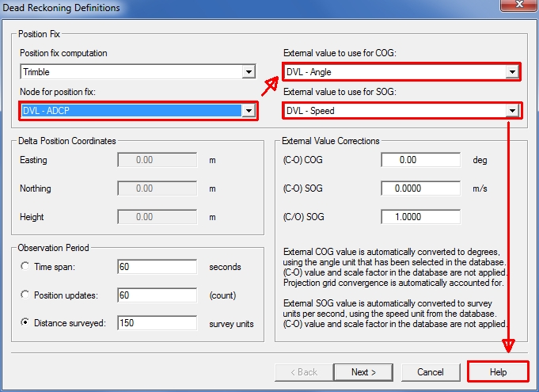Click the (C-O) SOG correction field
539x392 pixels.
(x=421, y=188)
